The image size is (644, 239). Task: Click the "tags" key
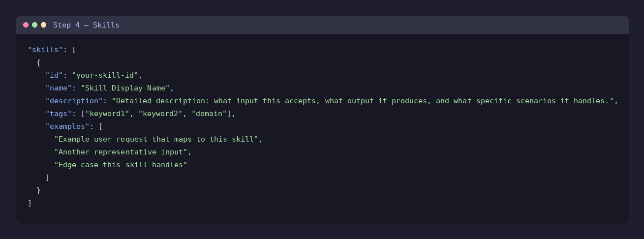(x=59, y=114)
